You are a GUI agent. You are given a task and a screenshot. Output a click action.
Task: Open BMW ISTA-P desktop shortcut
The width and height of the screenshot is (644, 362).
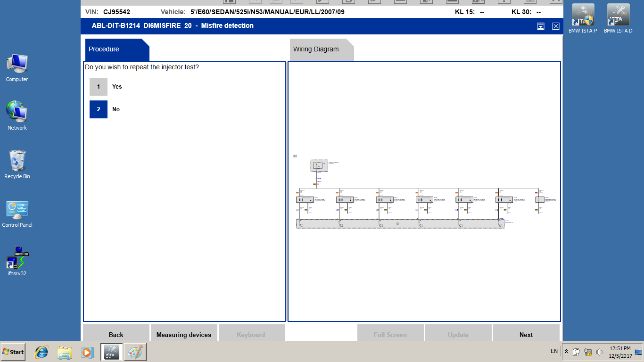pos(582,18)
